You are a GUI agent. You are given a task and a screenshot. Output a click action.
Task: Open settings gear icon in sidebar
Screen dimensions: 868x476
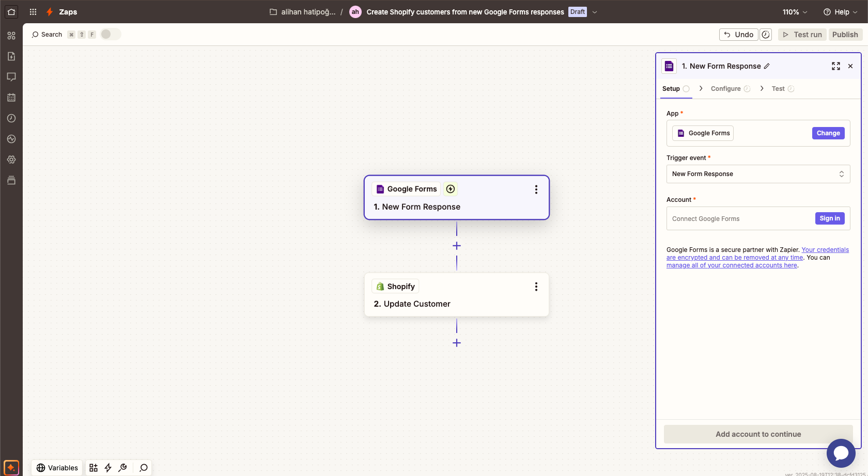click(11, 160)
